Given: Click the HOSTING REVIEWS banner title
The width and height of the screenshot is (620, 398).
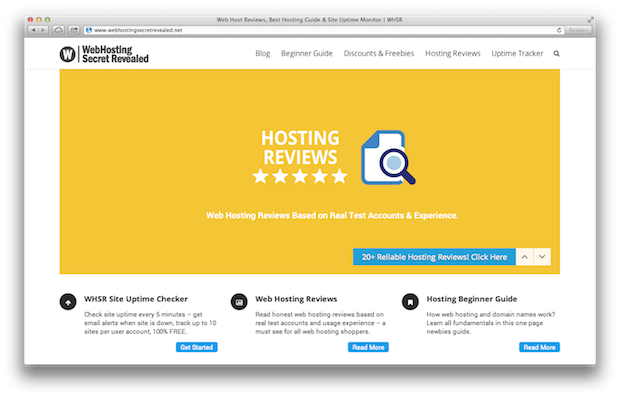Looking at the screenshot, I should click(x=300, y=148).
